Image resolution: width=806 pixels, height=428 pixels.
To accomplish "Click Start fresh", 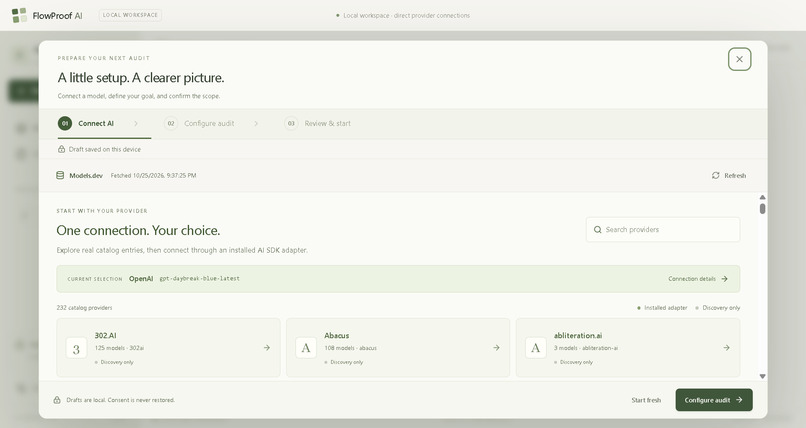I will 646,400.
